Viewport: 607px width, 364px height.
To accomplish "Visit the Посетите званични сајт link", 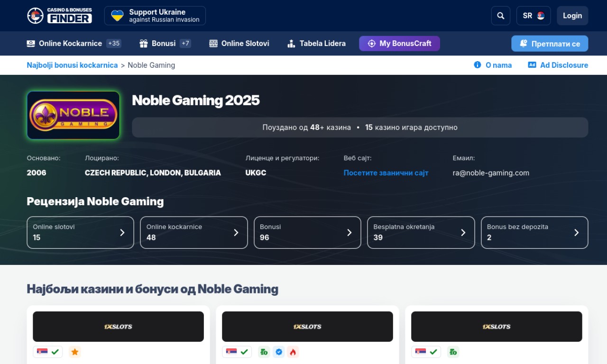I will pyautogui.click(x=386, y=173).
